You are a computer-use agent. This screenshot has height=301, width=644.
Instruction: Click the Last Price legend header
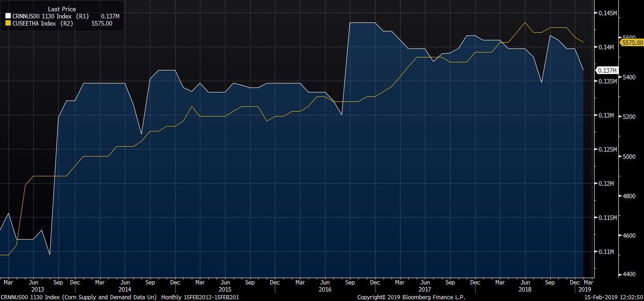(x=62, y=9)
